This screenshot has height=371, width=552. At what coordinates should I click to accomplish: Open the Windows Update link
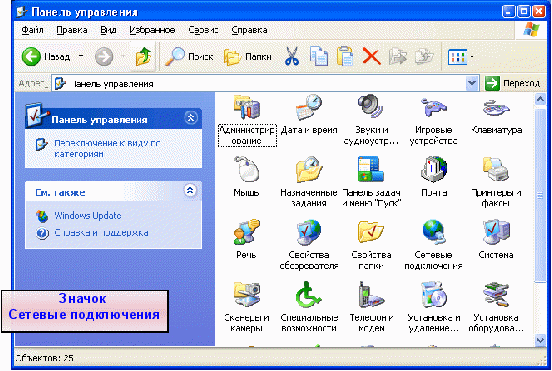click(x=87, y=216)
